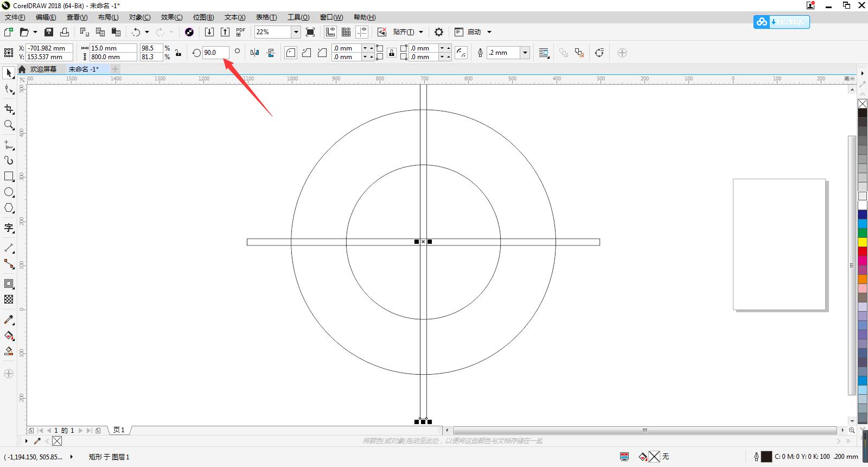This screenshot has width=868, height=467.
Task: Toggle the edit corners together lock
Action: click(391, 53)
